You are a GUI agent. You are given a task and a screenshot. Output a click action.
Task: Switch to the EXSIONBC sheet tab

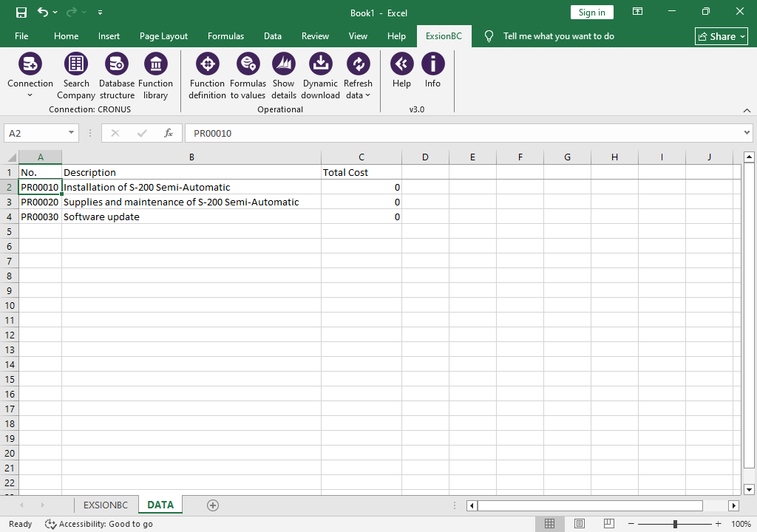pos(106,505)
